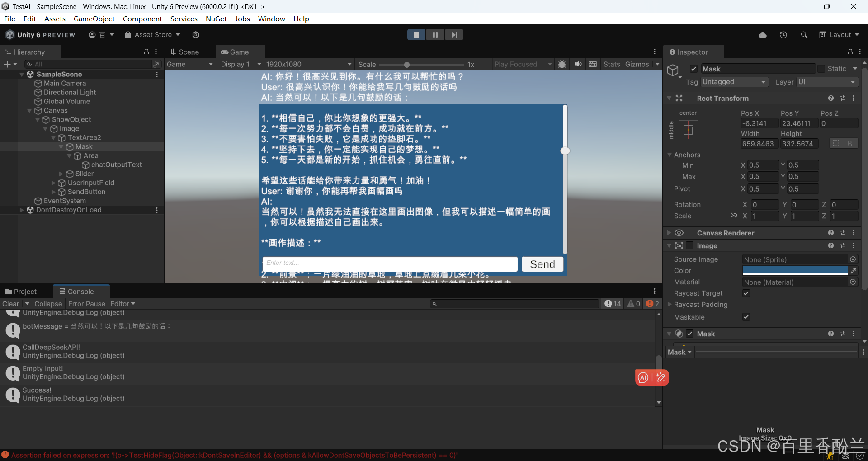This screenshot has height=461, width=868.
Task: Open Unity Cloud icon in toolbar
Action: tap(763, 35)
